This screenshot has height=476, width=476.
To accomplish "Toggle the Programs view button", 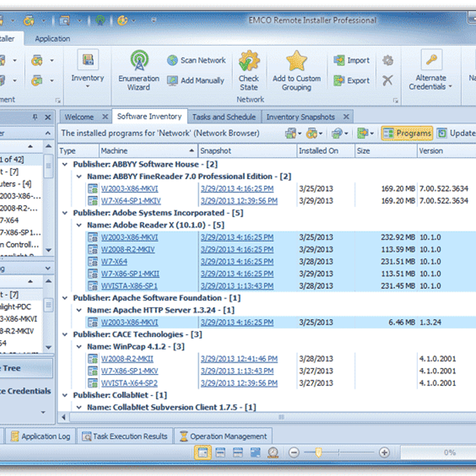I will tap(407, 133).
